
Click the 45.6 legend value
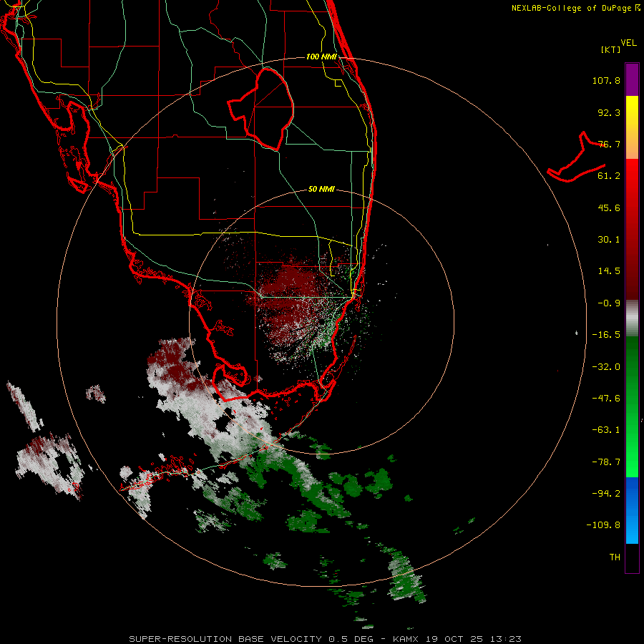(x=609, y=208)
